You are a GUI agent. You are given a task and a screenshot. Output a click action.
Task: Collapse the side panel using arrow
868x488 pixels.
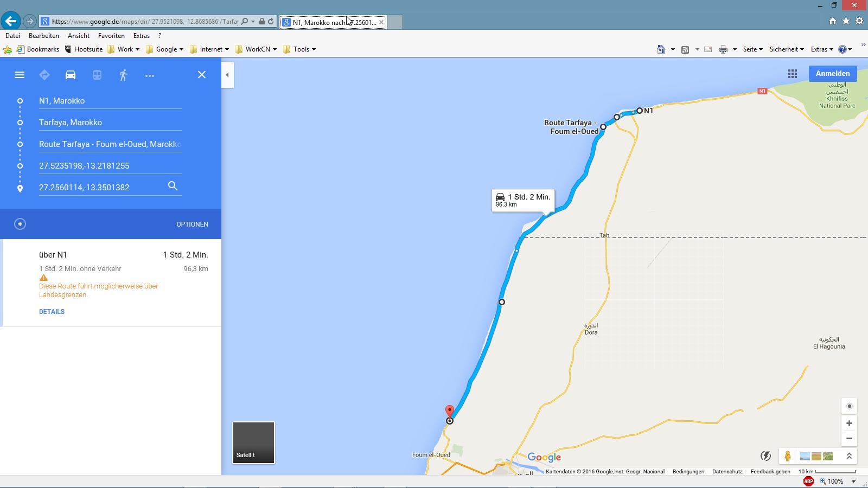[227, 75]
